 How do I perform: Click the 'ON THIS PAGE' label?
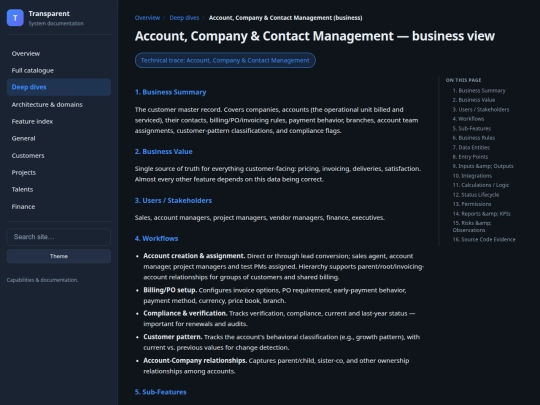click(x=464, y=80)
